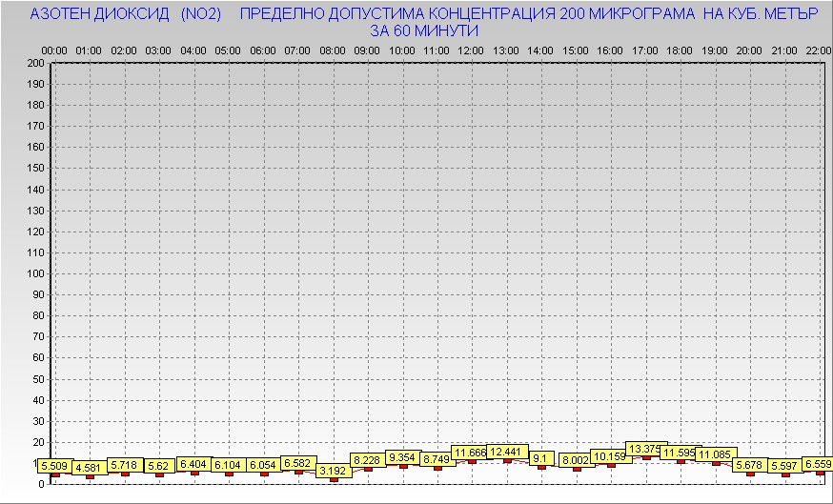This screenshot has width=833, height=504.
Task: Select the 100 tick on vertical axis
Action: click(35, 273)
